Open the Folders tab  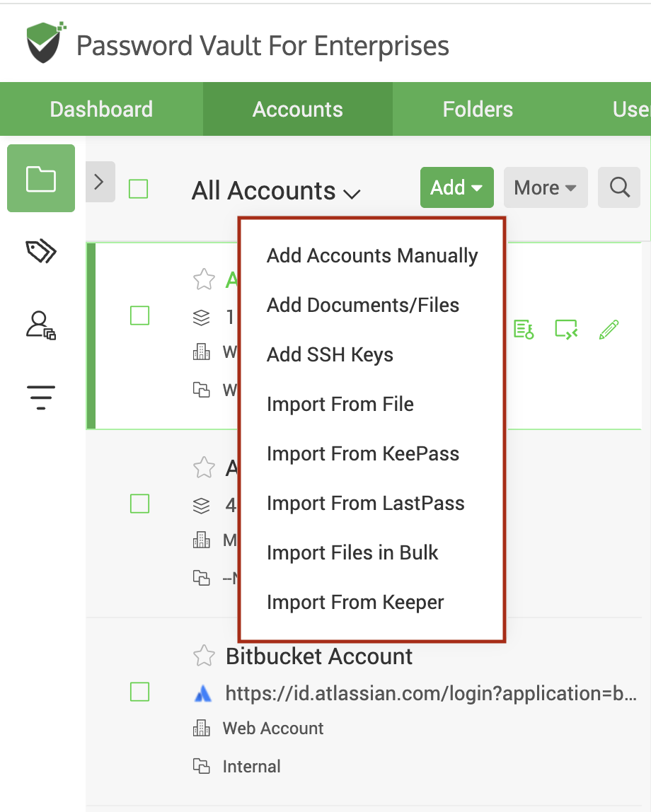pyautogui.click(x=478, y=109)
